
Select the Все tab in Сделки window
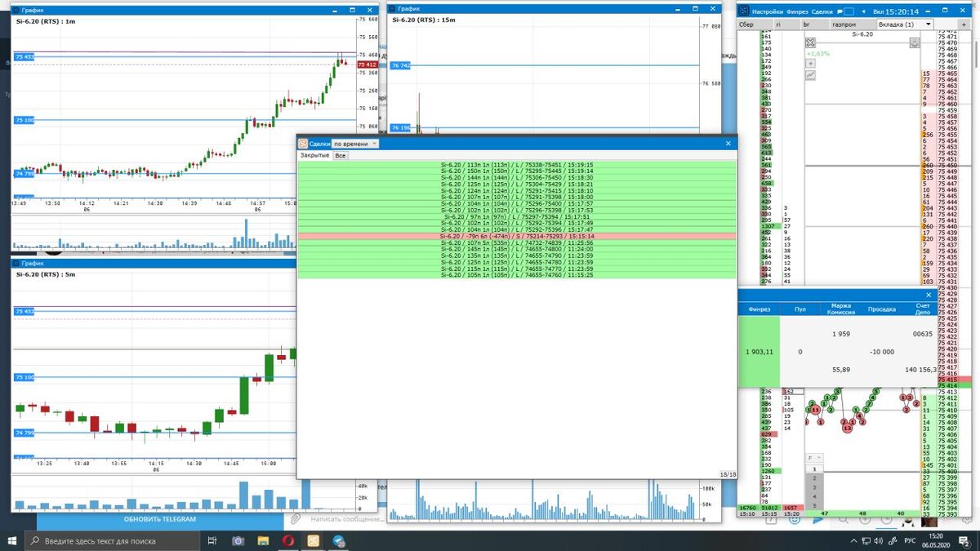[340, 155]
